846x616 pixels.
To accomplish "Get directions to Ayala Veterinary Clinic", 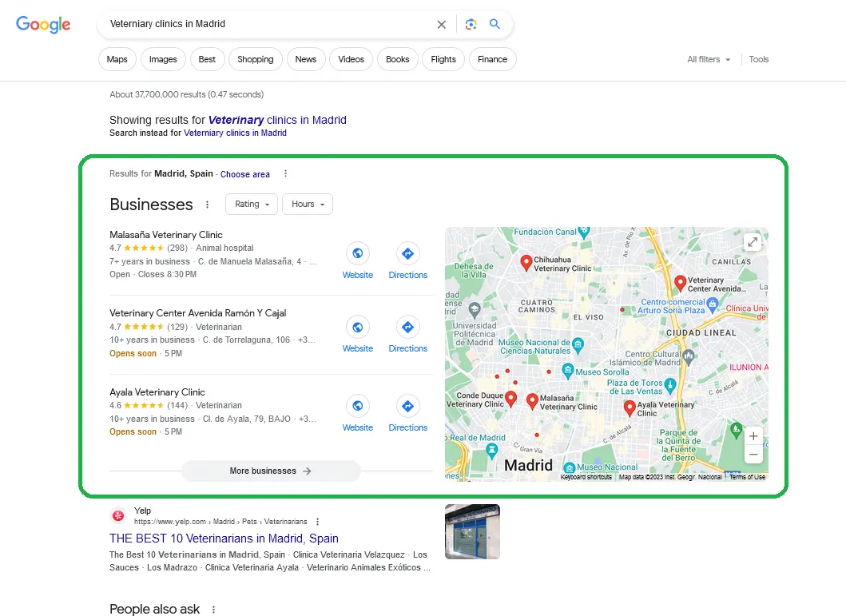I will click(408, 406).
